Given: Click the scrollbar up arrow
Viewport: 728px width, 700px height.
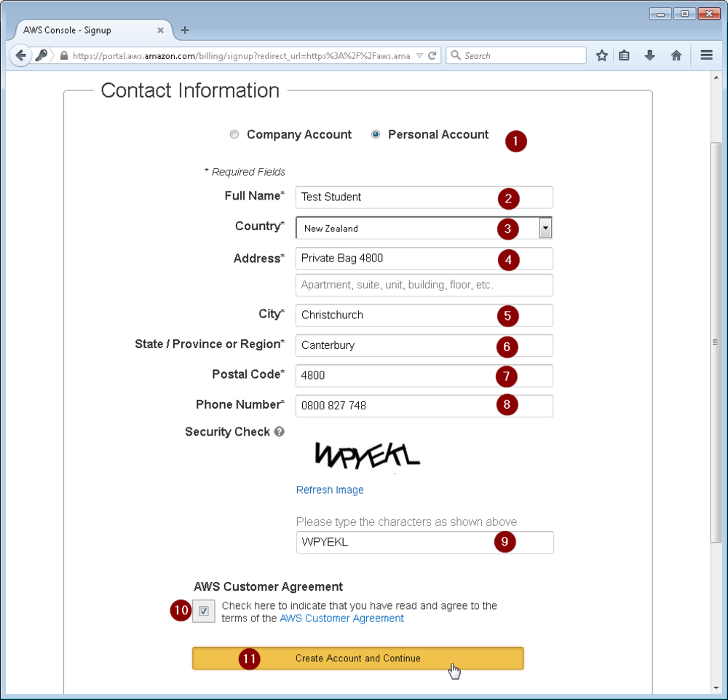Looking at the screenshot, I should point(716,77).
